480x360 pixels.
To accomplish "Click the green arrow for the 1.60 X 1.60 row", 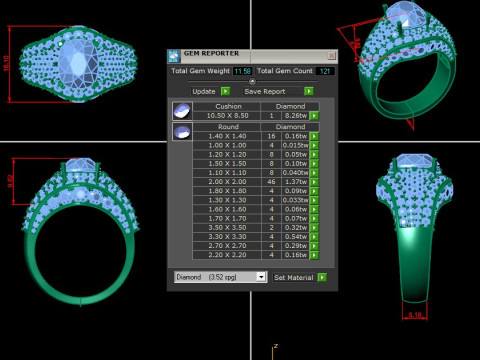I will click(314, 209).
